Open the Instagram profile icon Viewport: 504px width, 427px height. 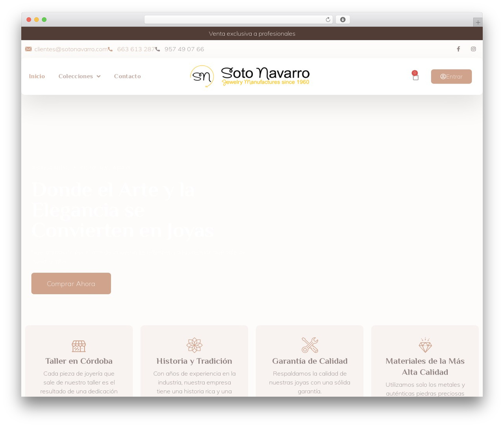tap(473, 49)
